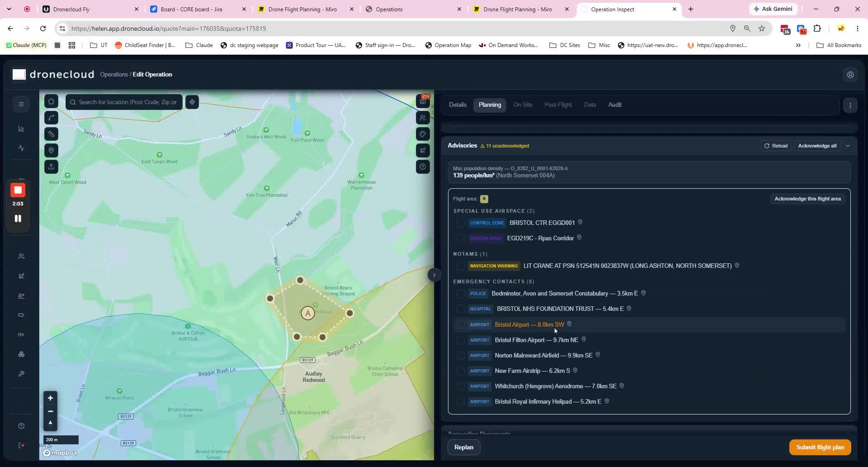Screen dimensions: 868x467
Task: Open the palette map style icon
Action: point(423,134)
